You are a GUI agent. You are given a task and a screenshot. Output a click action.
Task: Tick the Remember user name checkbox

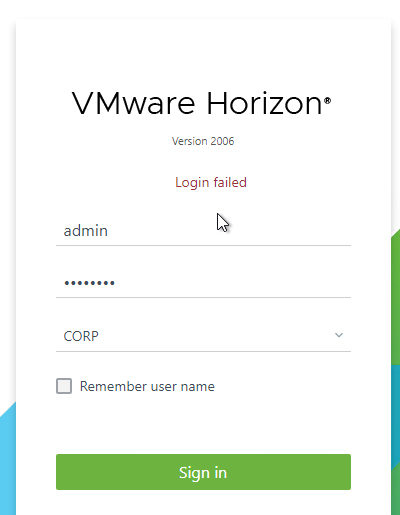pyautogui.click(x=64, y=386)
